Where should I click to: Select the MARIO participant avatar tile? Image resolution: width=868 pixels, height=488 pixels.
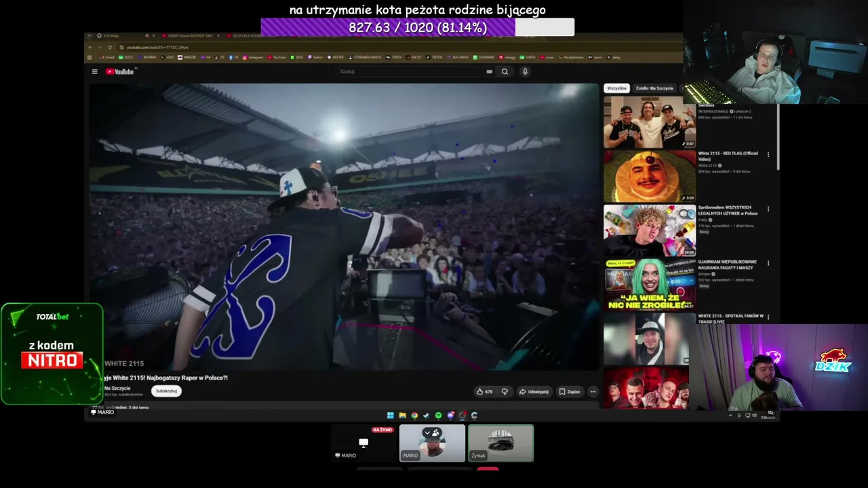(x=432, y=443)
